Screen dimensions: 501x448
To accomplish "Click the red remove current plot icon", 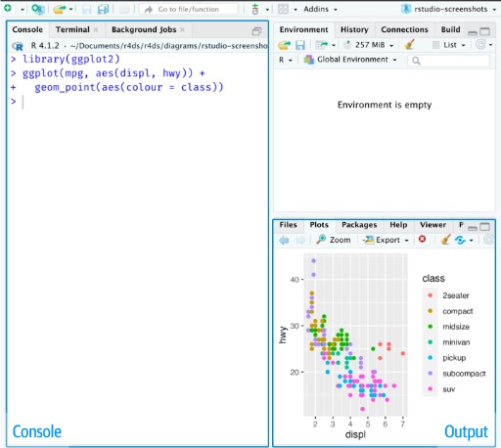I will point(422,239).
